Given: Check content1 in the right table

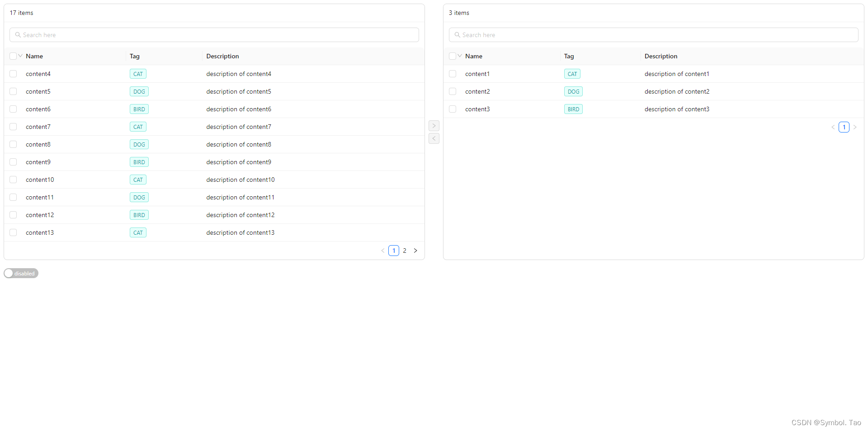Looking at the screenshot, I should point(453,74).
